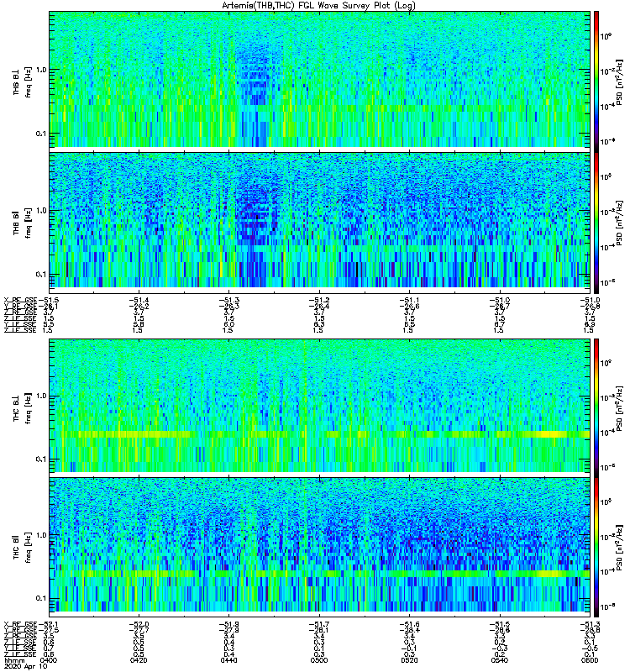Image resolution: width=630 pixels, height=672 pixels.
Task: Click the date label "2020 Apr 10"
Action: point(26,667)
